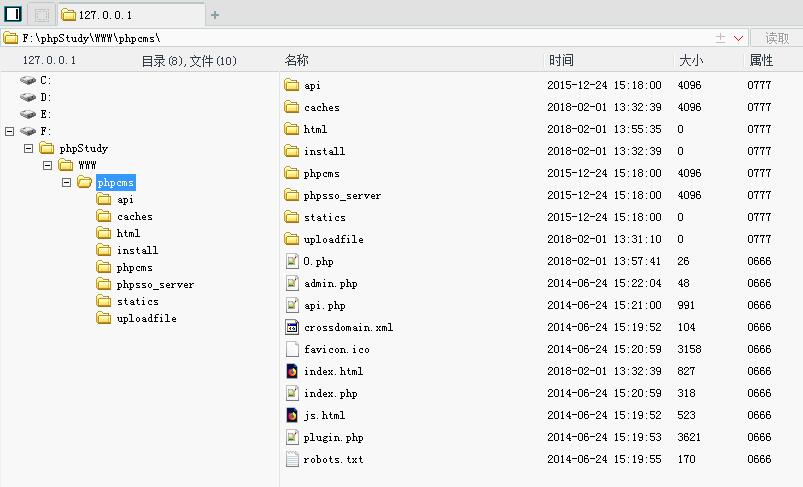The image size is (803, 487).
Task: Click the 目录(8),文件(10) count label
Action: point(189,61)
